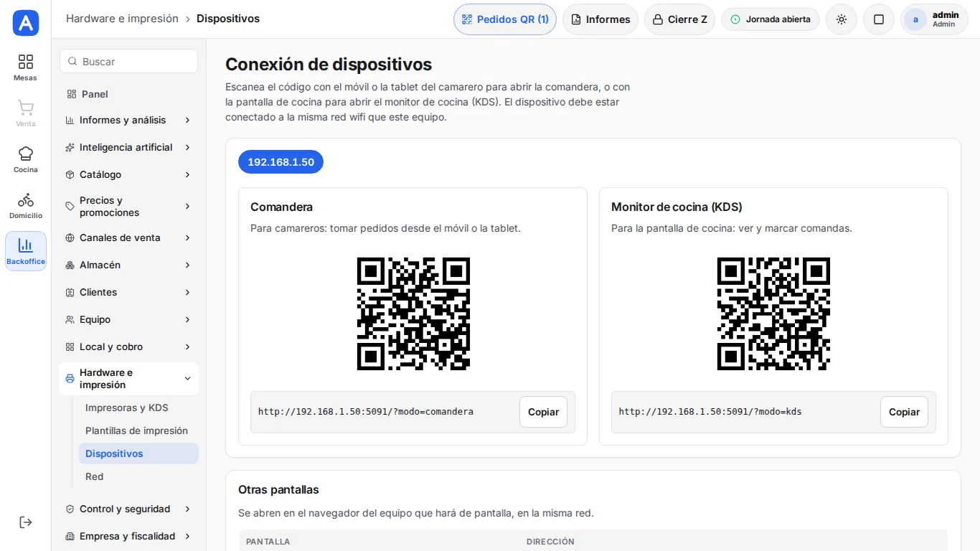Expand Inteligencia artificial chevron
Screen dimensions: 980x551
(x=187, y=147)
